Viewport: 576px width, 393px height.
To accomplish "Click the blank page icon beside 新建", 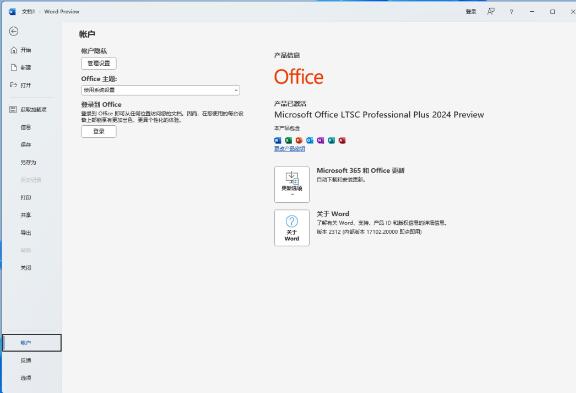I will 14,67.
